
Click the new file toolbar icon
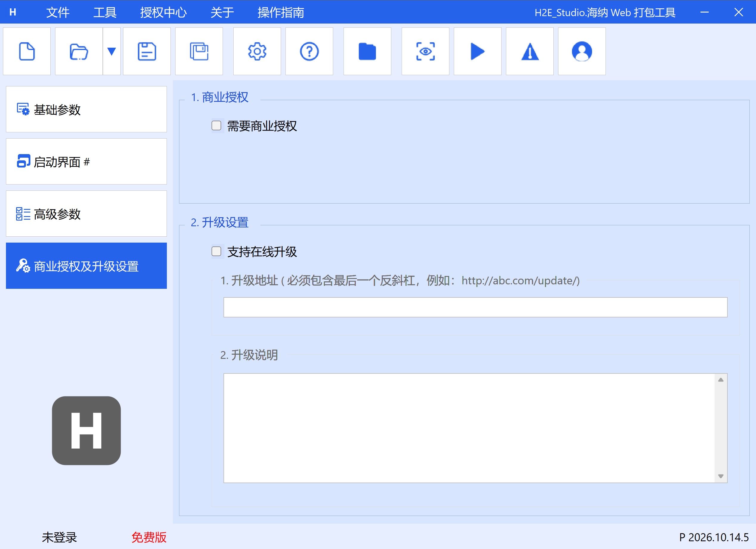pyautogui.click(x=27, y=51)
